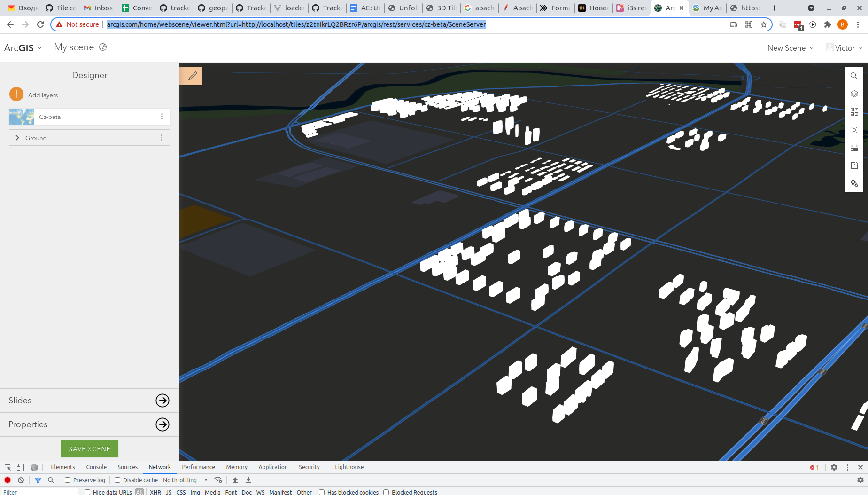Check the Disable cache option
The image size is (868, 495).
pyautogui.click(x=117, y=480)
